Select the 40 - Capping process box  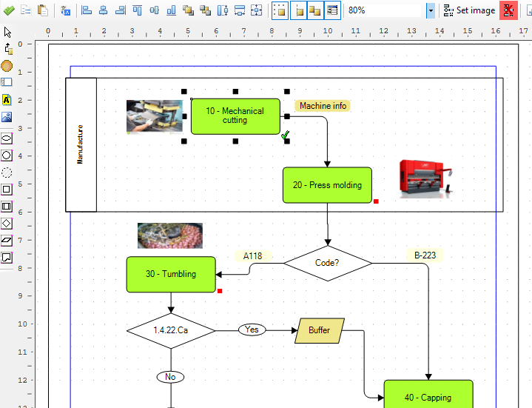point(428,394)
